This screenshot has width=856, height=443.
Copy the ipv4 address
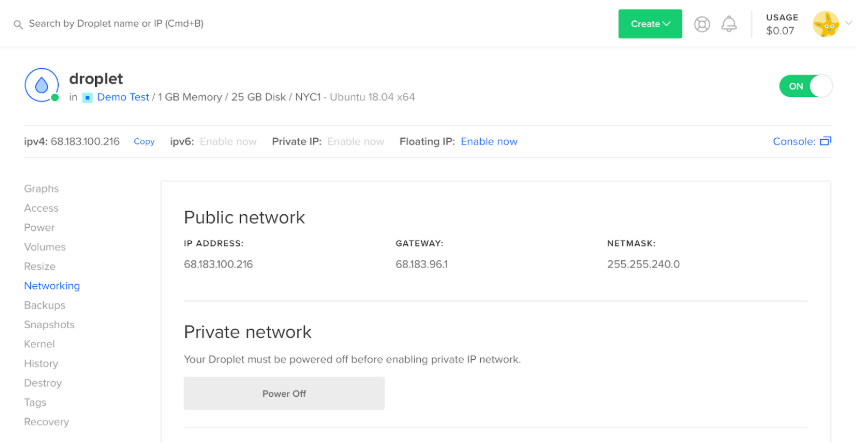pyautogui.click(x=144, y=142)
